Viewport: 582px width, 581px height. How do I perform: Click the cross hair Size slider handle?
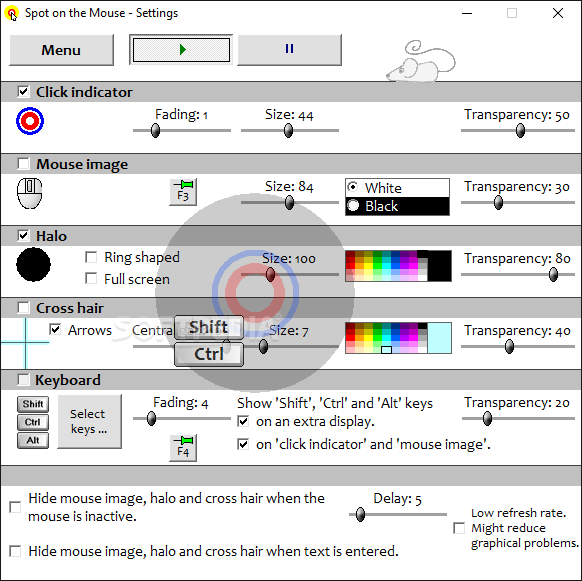point(264,346)
